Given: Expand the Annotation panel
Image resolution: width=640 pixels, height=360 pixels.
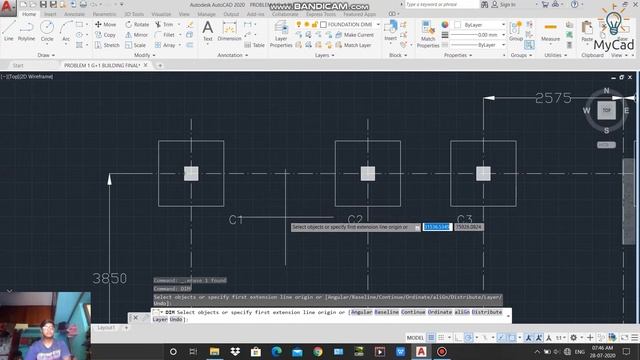Looking at the screenshot, I should click(x=232, y=55).
